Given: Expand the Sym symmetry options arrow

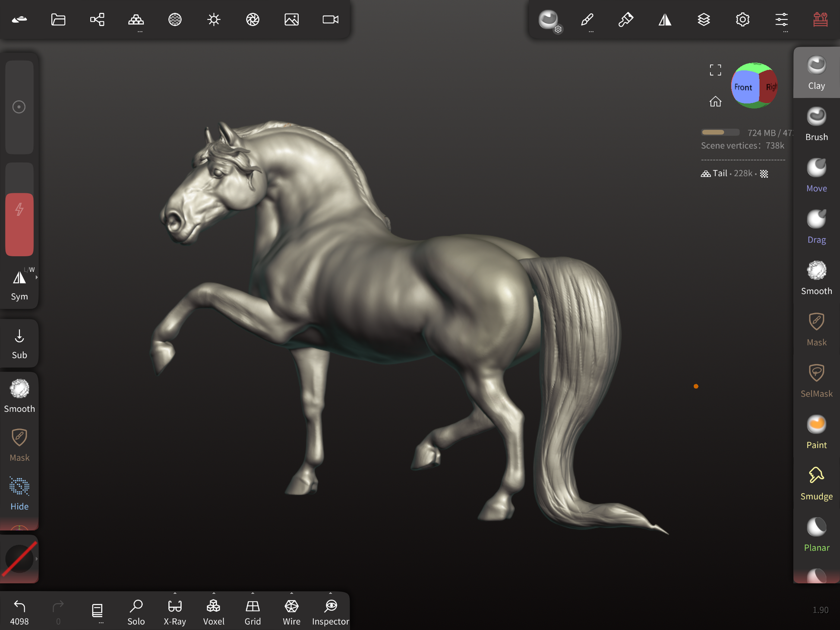Looking at the screenshot, I should point(37,277).
